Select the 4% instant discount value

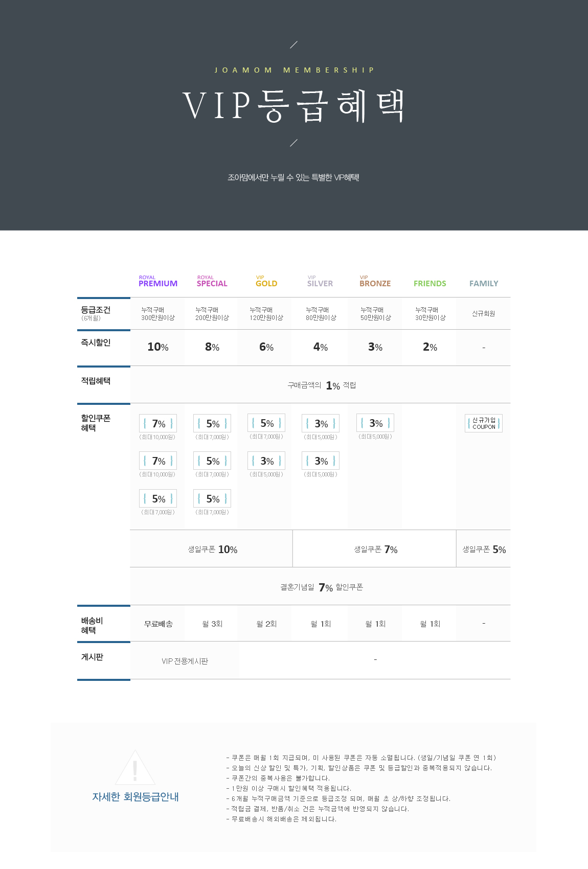point(321,347)
